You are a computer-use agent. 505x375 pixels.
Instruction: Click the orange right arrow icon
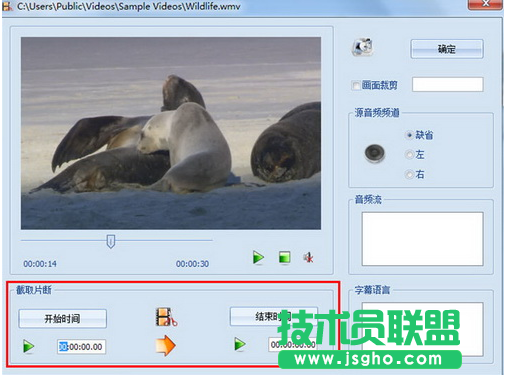165,345
